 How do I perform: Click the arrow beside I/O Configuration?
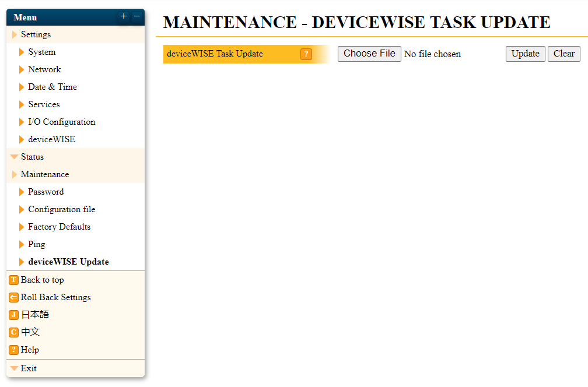pyautogui.click(x=22, y=122)
